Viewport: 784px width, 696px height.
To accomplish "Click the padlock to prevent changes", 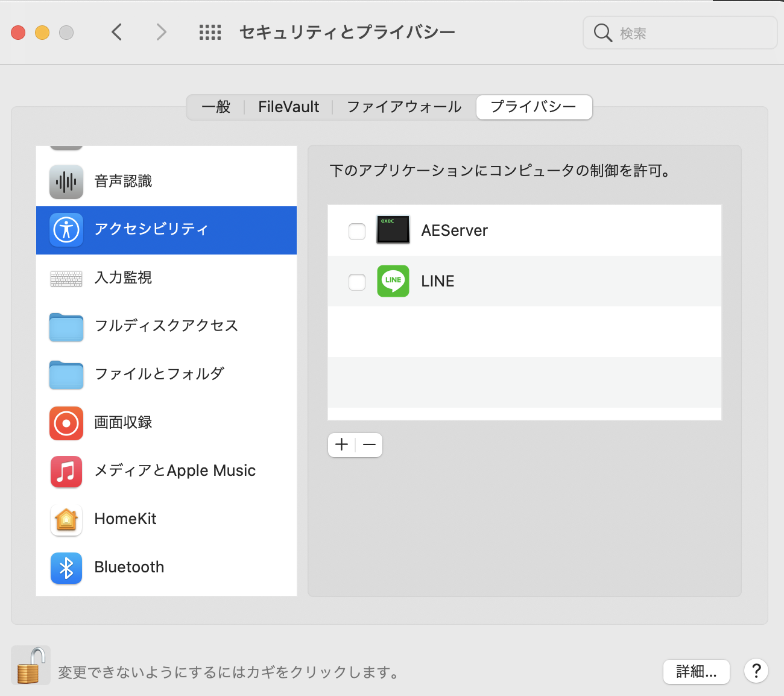I will click(31, 665).
